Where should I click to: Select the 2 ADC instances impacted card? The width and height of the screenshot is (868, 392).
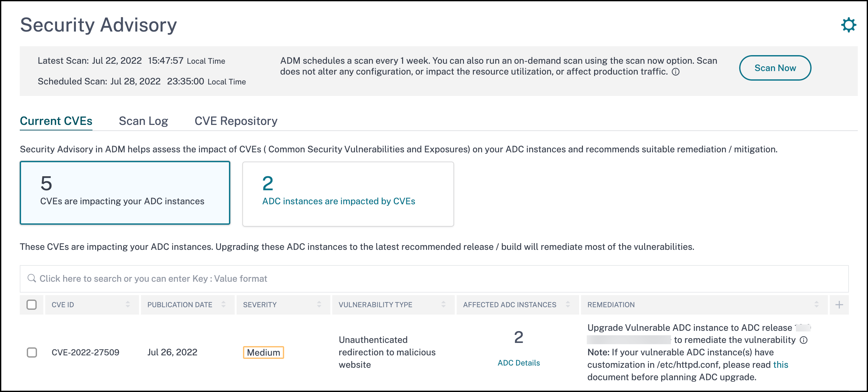click(x=348, y=194)
